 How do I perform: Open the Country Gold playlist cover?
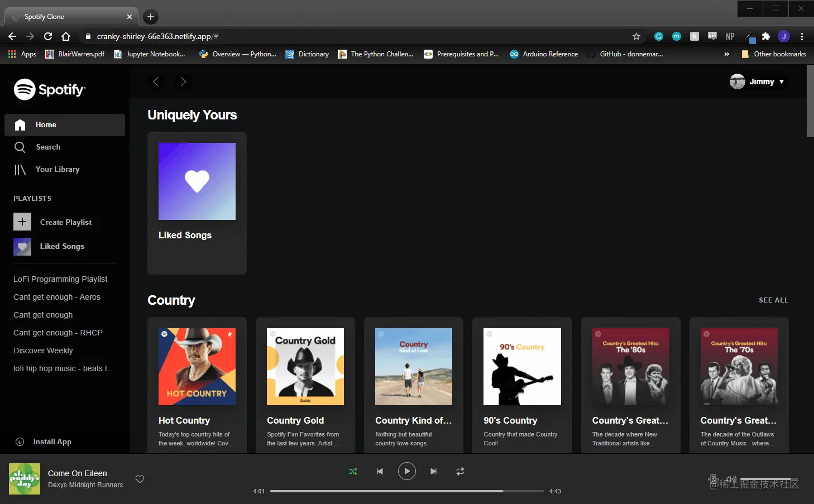(x=305, y=367)
